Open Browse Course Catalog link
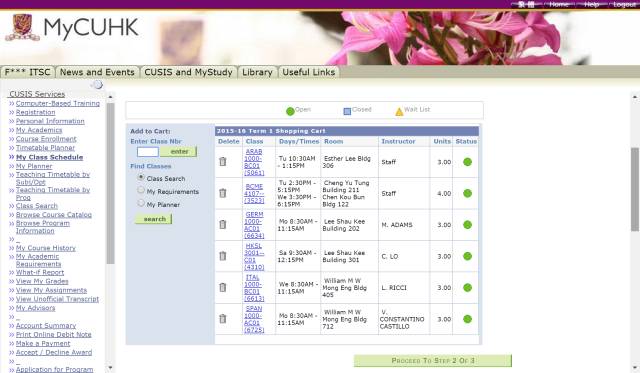Image resolution: width=640 pixels, height=373 pixels. [x=54, y=215]
